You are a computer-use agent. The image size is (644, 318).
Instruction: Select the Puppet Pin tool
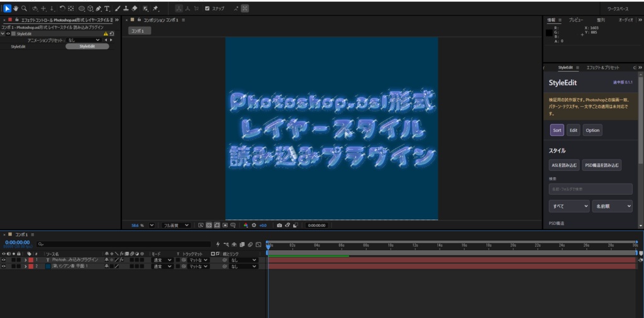(x=156, y=8)
